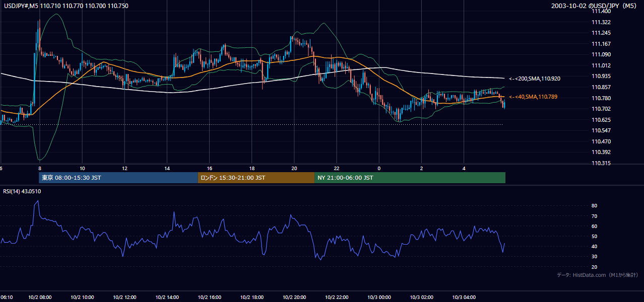
Task: Click hour label 14 under the price chart
Action: point(167,168)
